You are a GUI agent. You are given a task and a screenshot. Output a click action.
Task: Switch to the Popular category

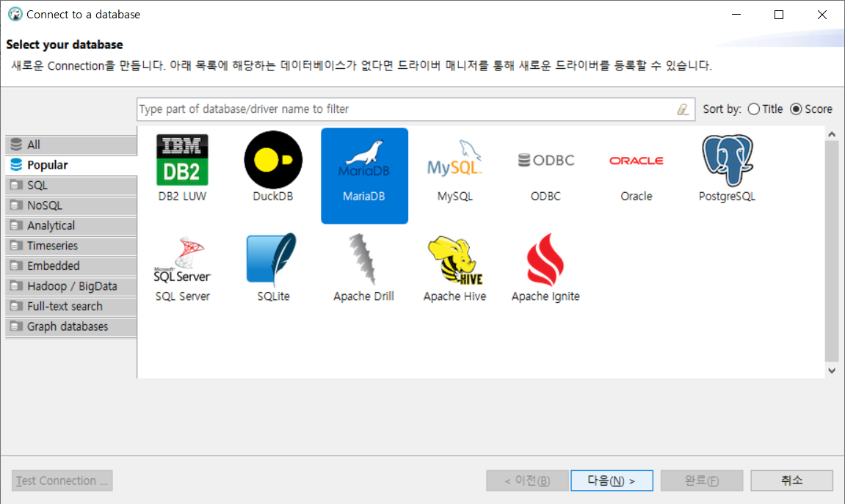point(71,165)
